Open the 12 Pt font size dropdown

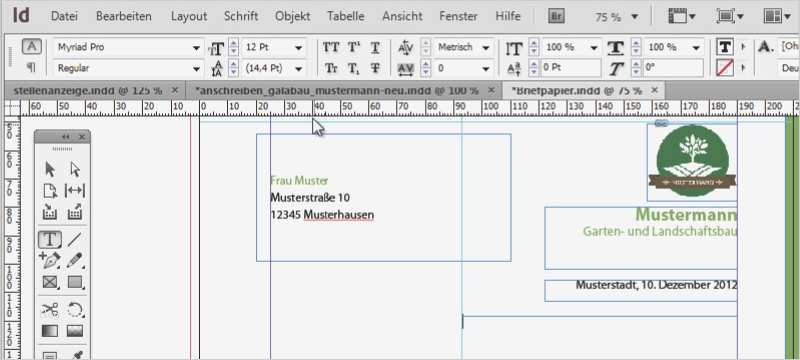point(298,47)
